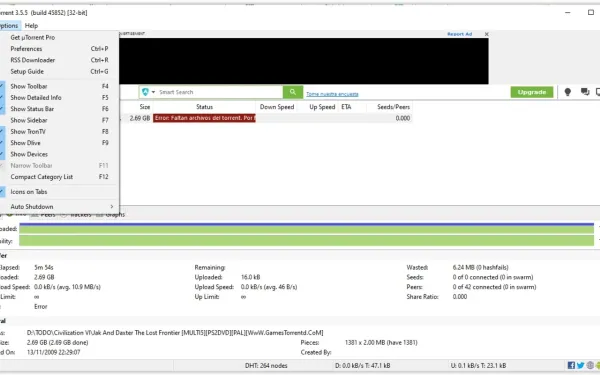Click Share Ratio 0.000 value
This screenshot has width=600, height=375.
point(460,297)
